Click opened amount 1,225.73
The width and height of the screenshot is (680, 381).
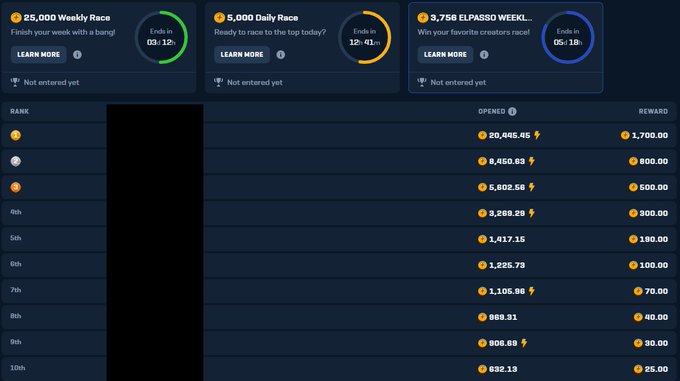click(x=507, y=265)
